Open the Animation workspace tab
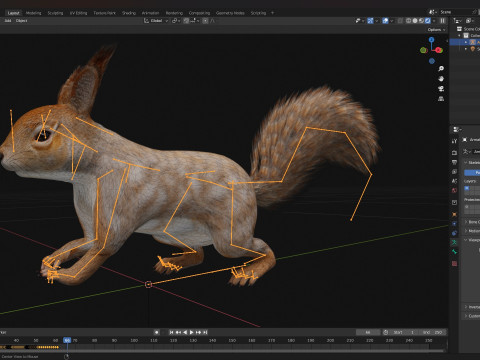 [x=151, y=13]
